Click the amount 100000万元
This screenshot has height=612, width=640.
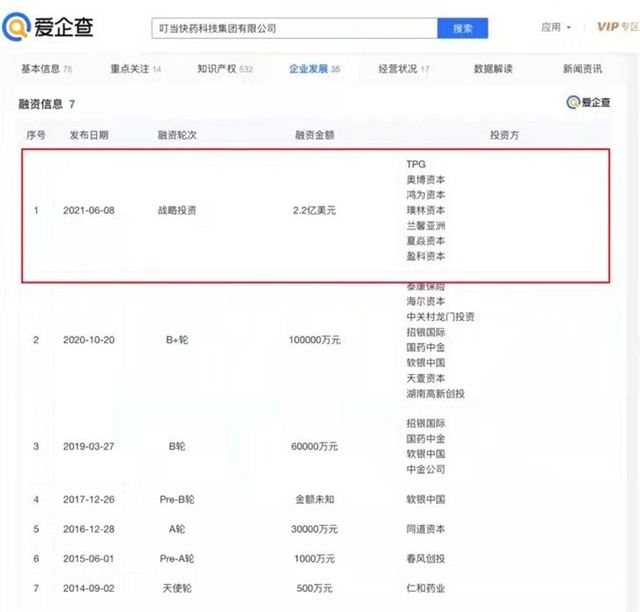point(314,340)
